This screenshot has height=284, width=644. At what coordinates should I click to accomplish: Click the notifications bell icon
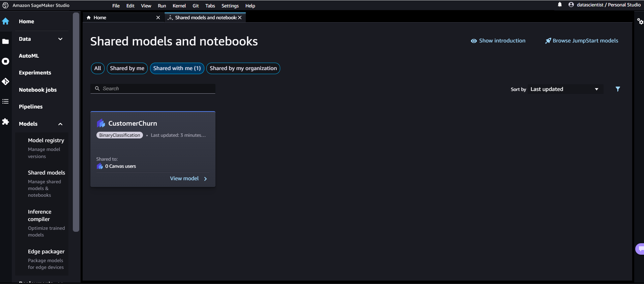tap(560, 5)
